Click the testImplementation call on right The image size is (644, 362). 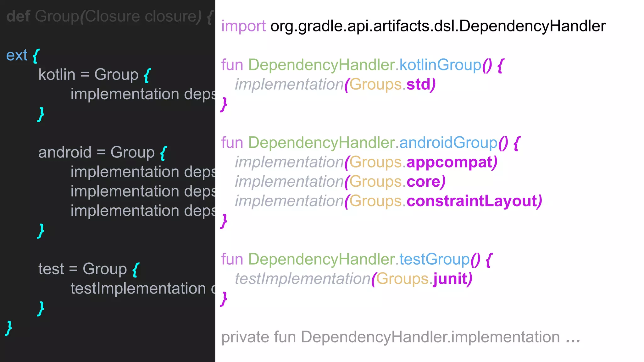[x=303, y=279]
